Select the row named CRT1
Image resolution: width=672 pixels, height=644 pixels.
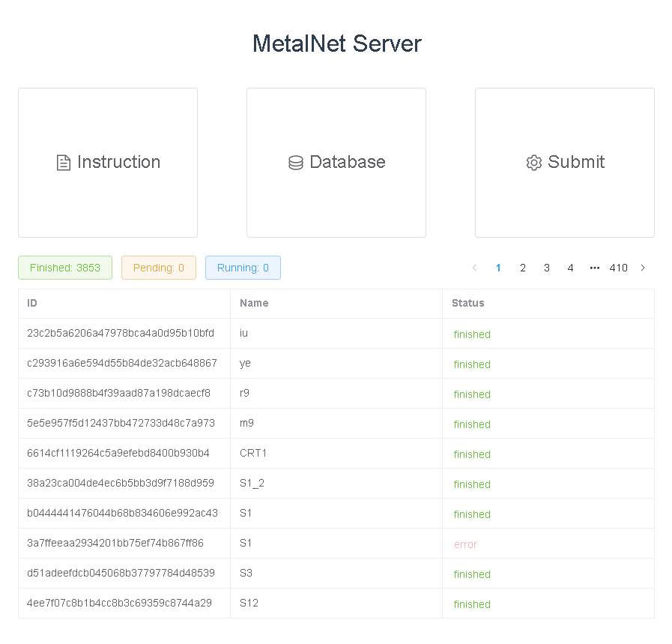tap(253, 453)
